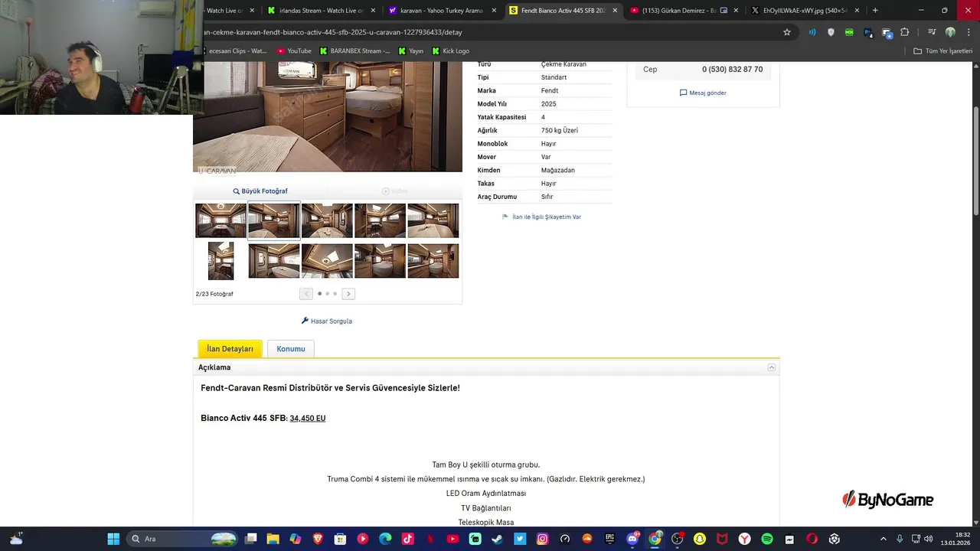Open the Kick Logo bookmark

(x=451, y=51)
